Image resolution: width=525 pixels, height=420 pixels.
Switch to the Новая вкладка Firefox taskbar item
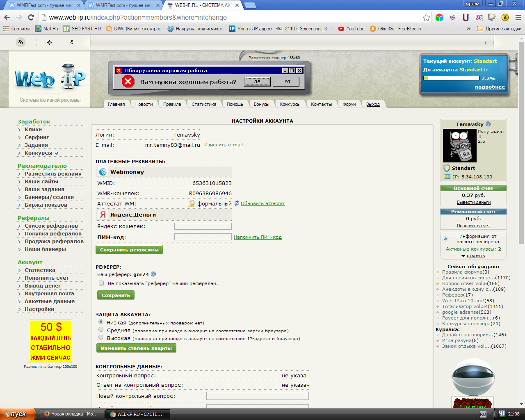coord(71,414)
